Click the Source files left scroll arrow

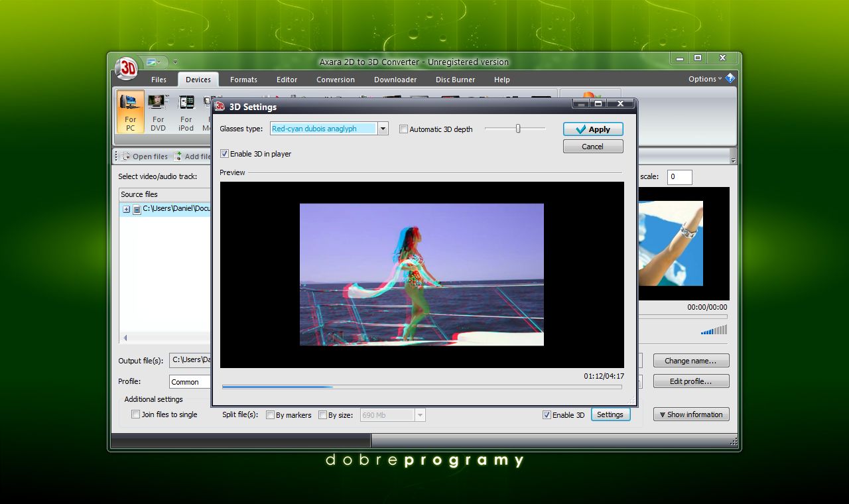pos(125,338)
